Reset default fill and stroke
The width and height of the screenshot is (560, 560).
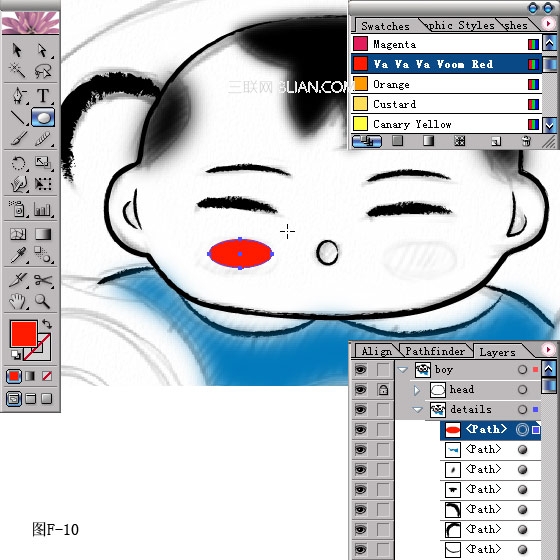point(15,355)
